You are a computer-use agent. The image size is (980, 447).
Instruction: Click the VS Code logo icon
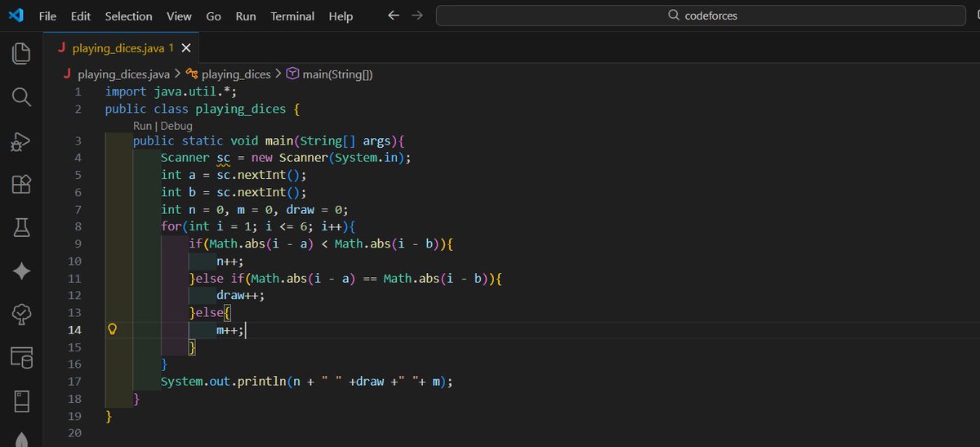(16, 16)
